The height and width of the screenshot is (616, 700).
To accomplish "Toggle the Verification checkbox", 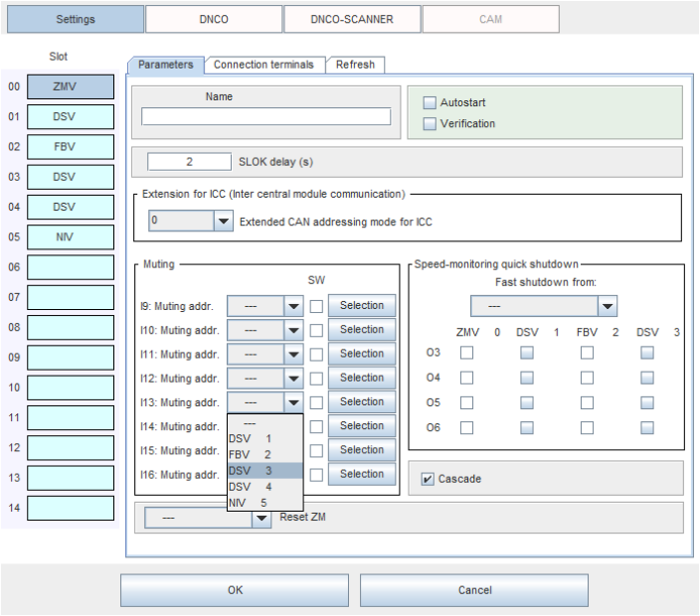I will pyautogui.click(x=430, y=123).
